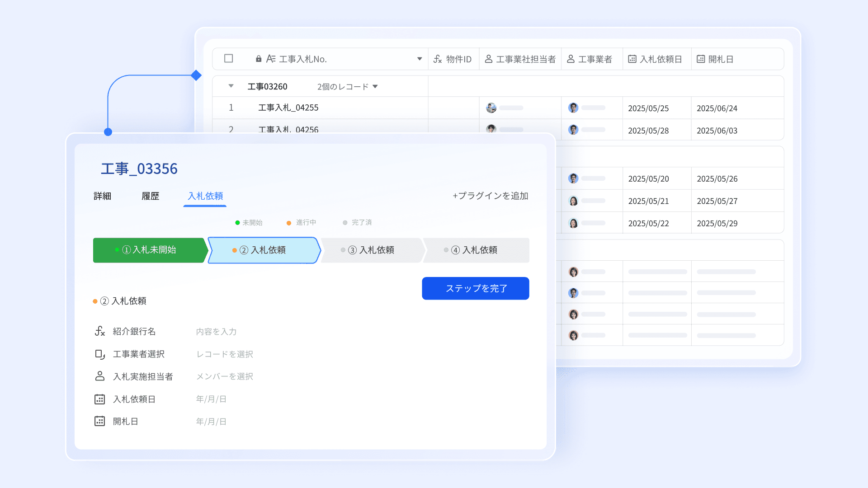The height and width of the screenshot is (488, 868).
Task: Toggle the select-all checkbox in table header
Action: pos(228,59)
